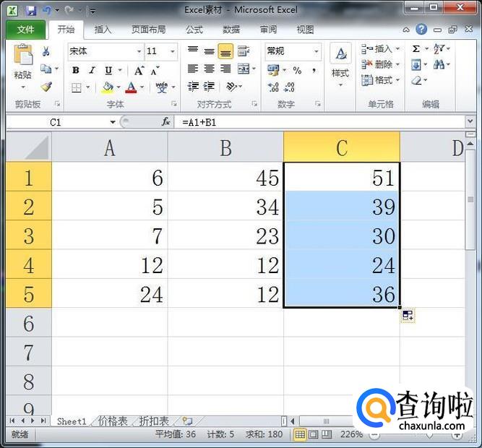Toggle the middle vertical align button
This screenshot has height=448, width=482.
pos(209,51)
